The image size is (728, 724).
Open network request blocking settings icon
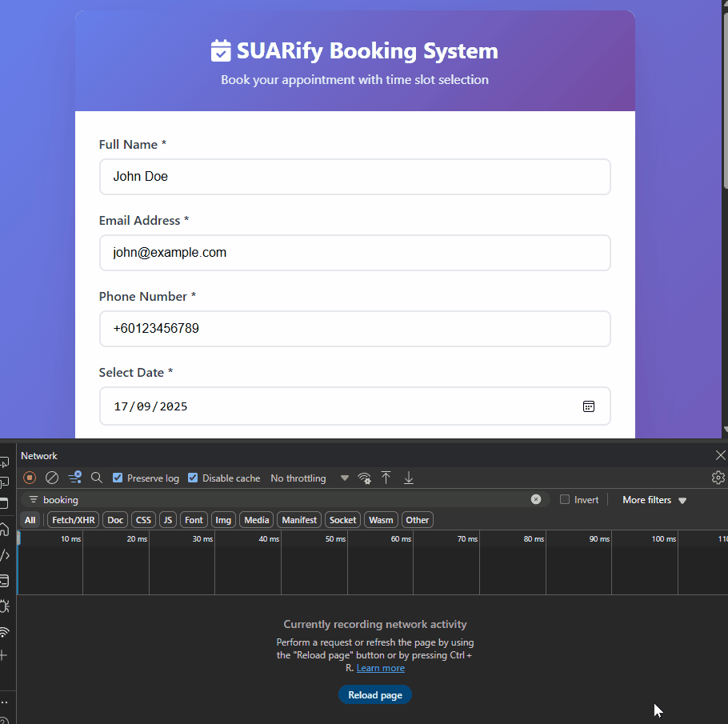74,478
